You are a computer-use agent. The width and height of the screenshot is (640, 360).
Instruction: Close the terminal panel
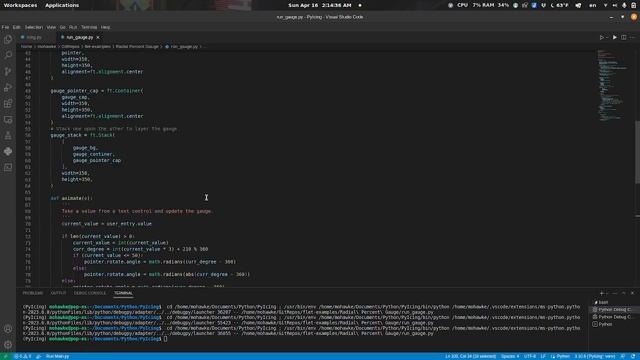coord(632,293)
